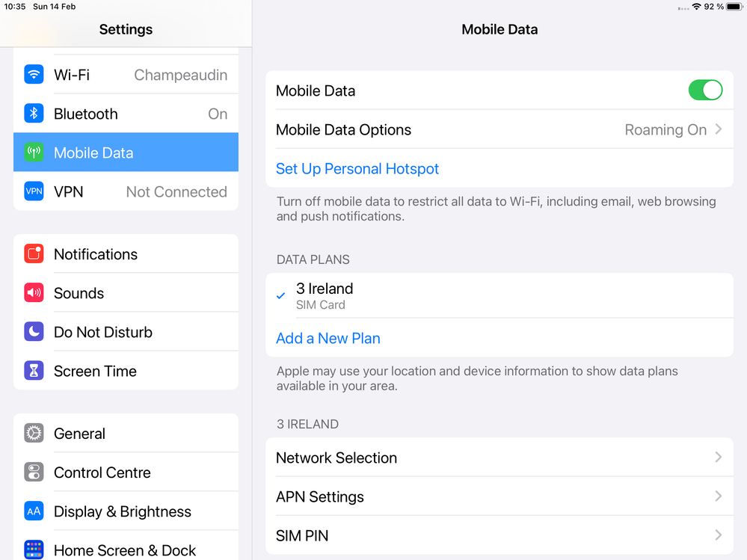747x560 pixels.
Task: Tap the Do Not Disturb moon icon
Action: click(x=34, y=332)
